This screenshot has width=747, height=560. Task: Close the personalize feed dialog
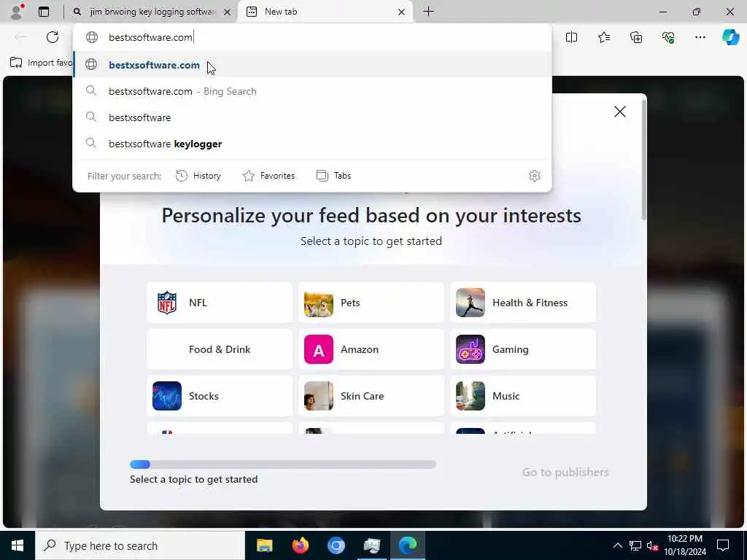(x=620, y=112)
